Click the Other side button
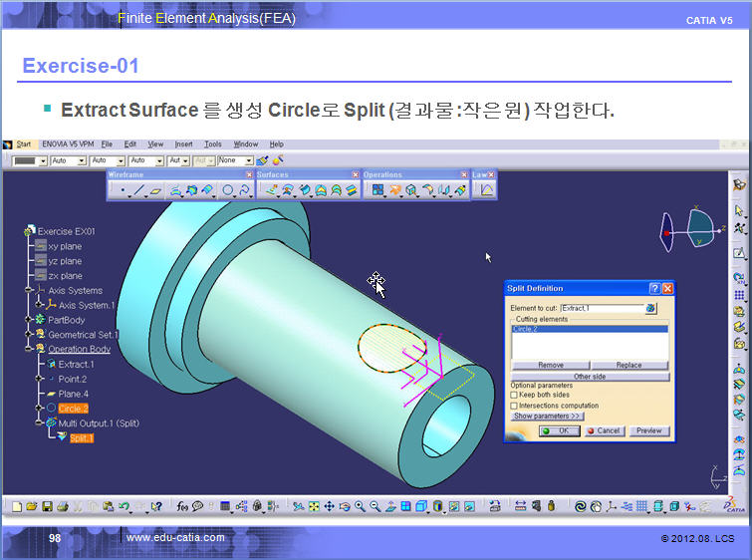Screen dimensions: 752x560 pyautogui.click(x=590, y=377)
